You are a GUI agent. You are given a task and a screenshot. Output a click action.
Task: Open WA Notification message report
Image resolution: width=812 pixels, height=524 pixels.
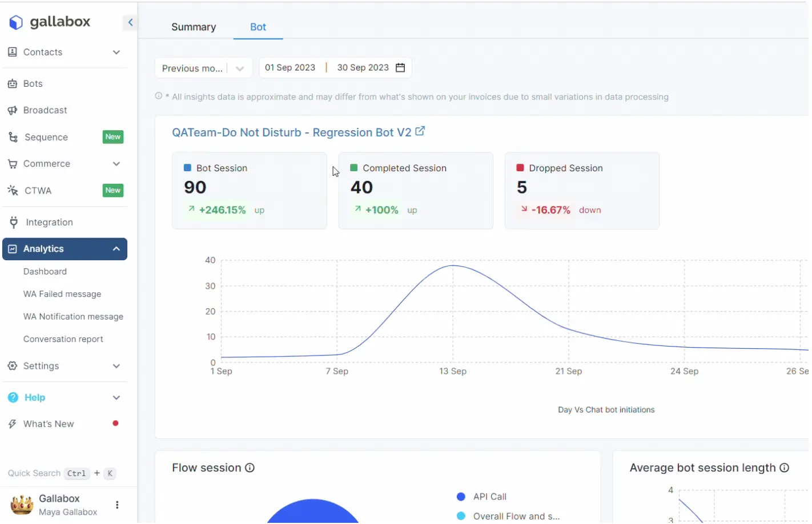click(73, 317)
